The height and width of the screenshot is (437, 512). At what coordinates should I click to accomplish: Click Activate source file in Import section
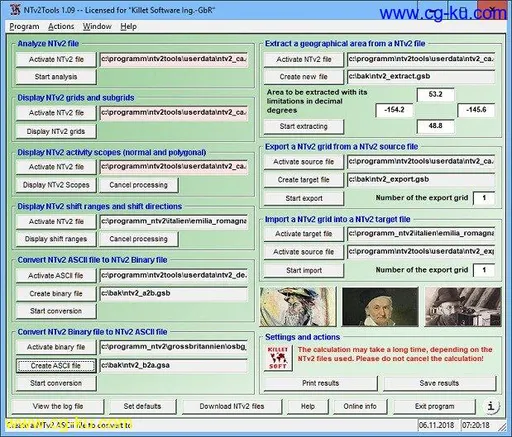(303, 252)
